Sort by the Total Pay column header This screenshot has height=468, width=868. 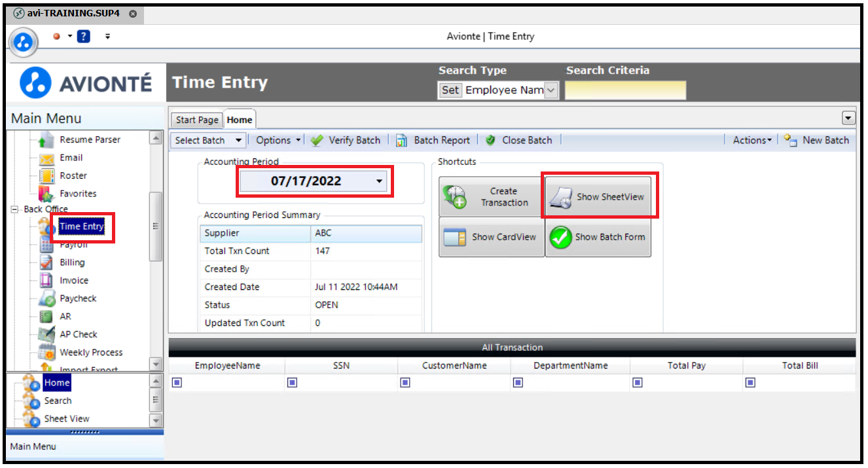[687, 366]
